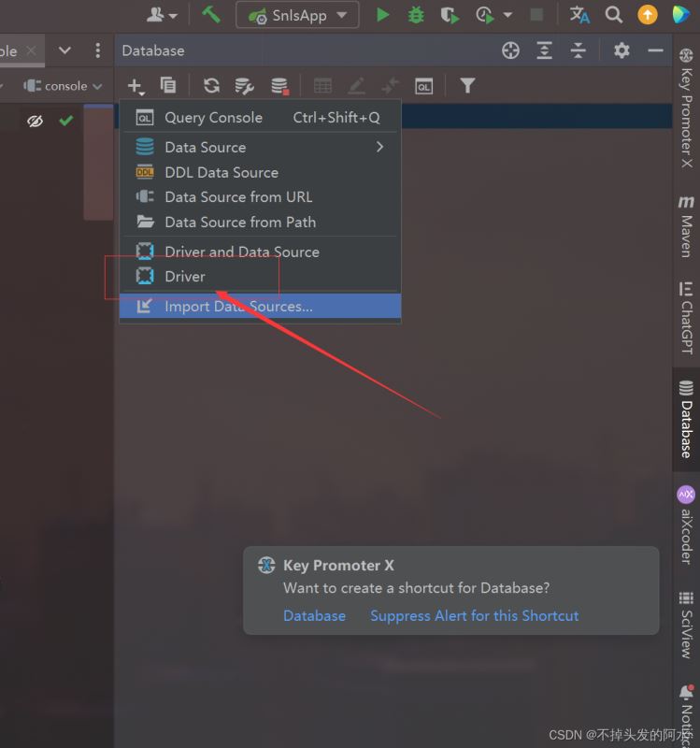Expand the Data Source submenu

[260, 148]
